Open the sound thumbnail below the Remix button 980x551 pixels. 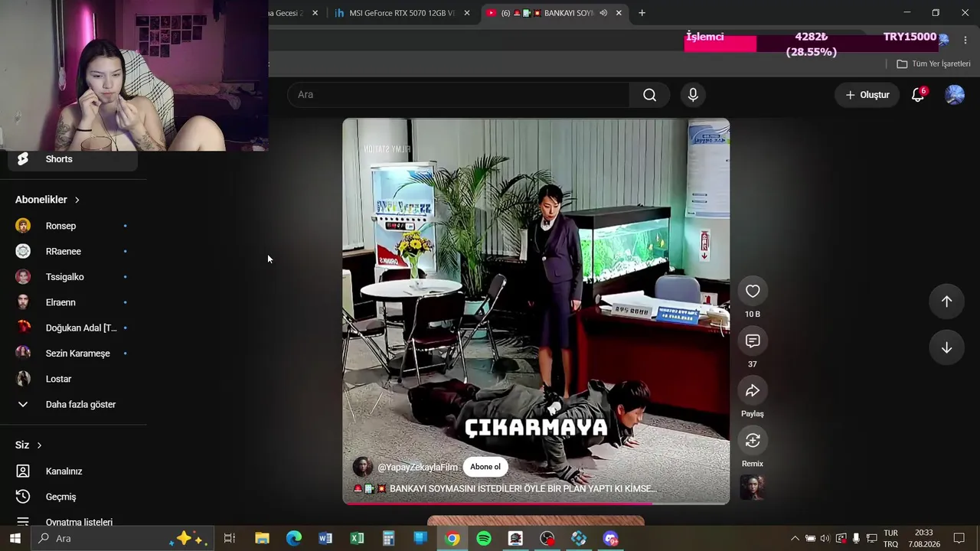[753, 487]
